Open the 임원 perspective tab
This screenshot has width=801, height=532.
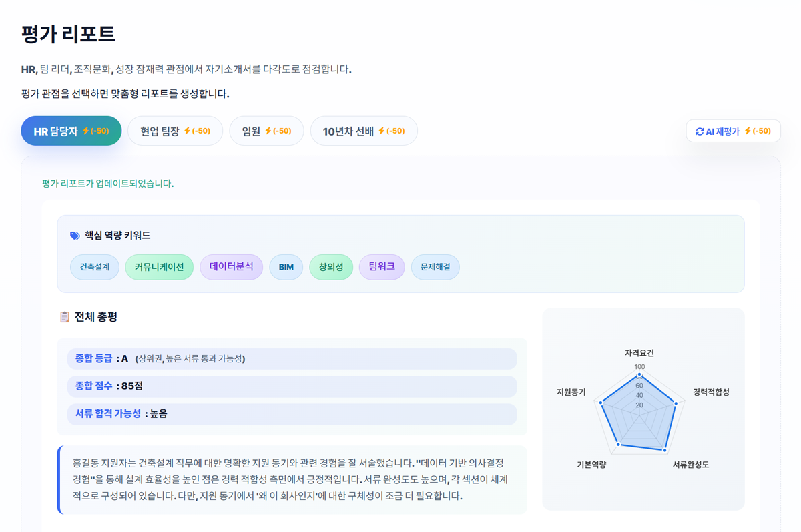click(x=266, y=131)
